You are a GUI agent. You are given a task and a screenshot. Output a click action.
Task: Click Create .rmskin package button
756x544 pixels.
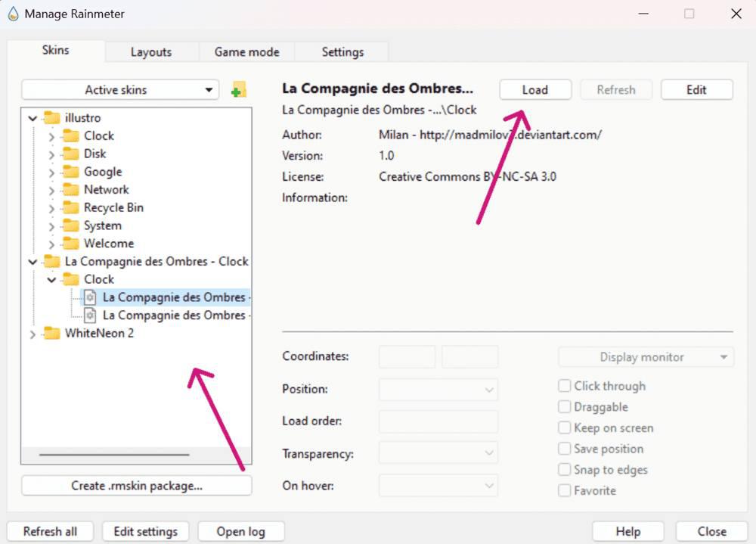click(x=137, y=486)
